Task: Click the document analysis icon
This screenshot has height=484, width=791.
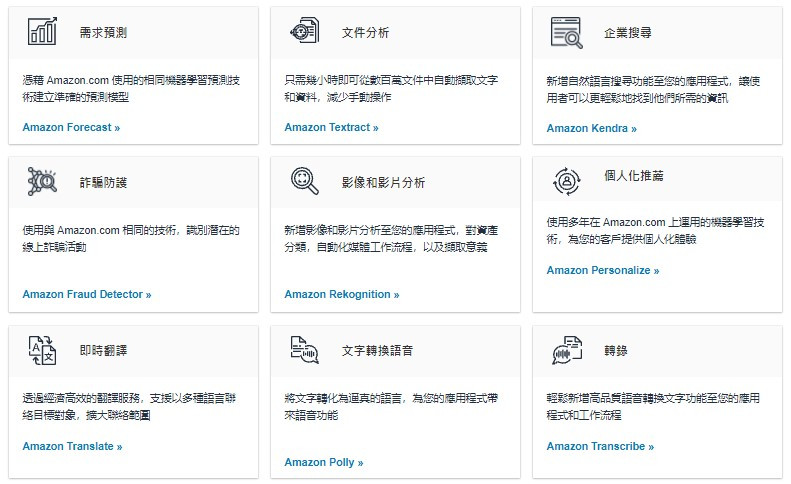Action: coord(305,30)
